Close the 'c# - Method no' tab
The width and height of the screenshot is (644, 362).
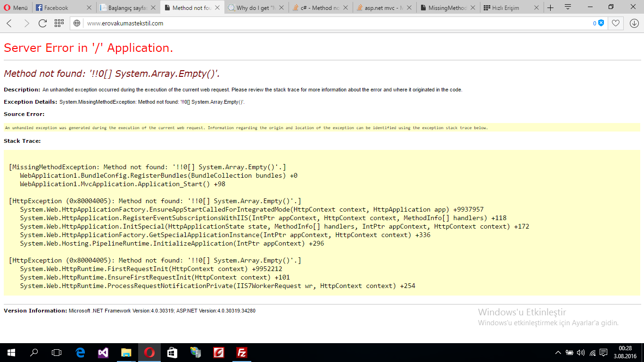pos(345,8)
